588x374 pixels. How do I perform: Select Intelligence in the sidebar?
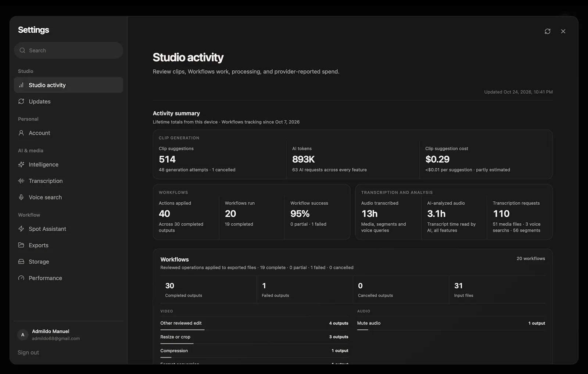coord(68,165)
